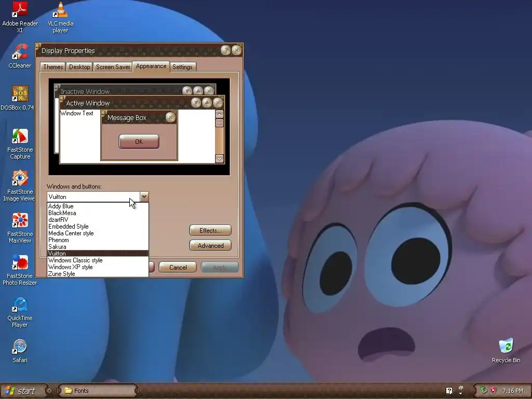Switch to the Screen Saver tab
Screen dimensions: 532x399
[x=113, y=67]
